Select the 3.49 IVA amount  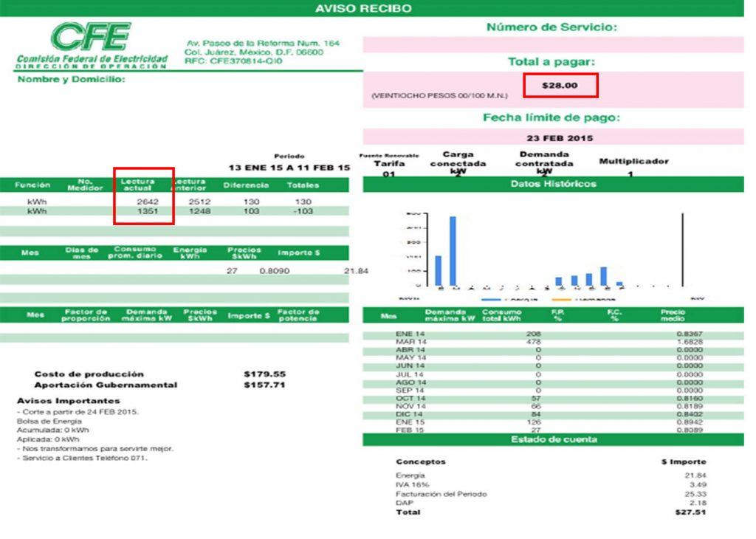[698, 485]
